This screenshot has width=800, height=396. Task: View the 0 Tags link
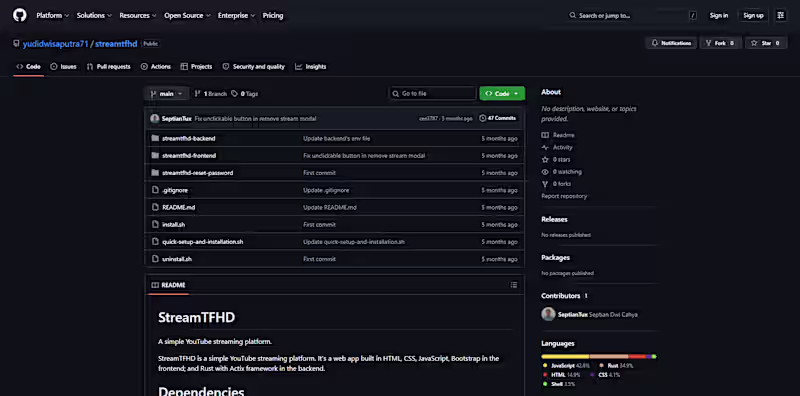pyautogui.click(x=245, y=94)
